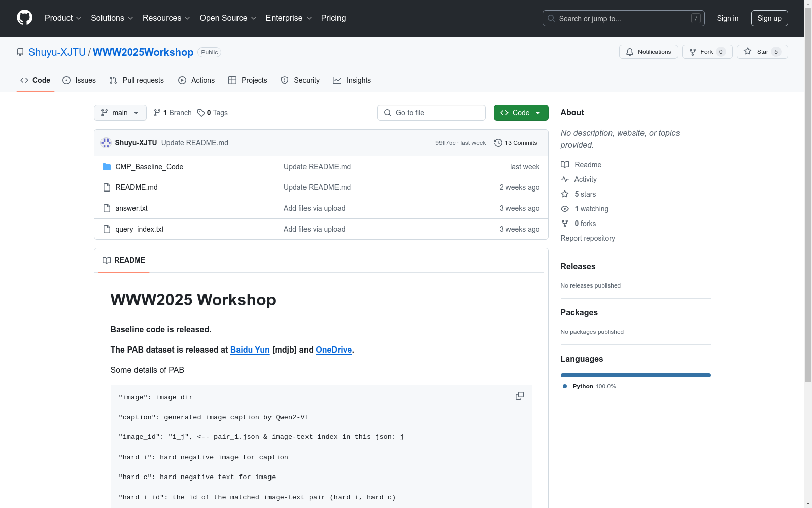Image resolution: width=812 pixels, height=508 pixels.
Task: Click the answer.txt file icon
Action: tap(107, 208)
